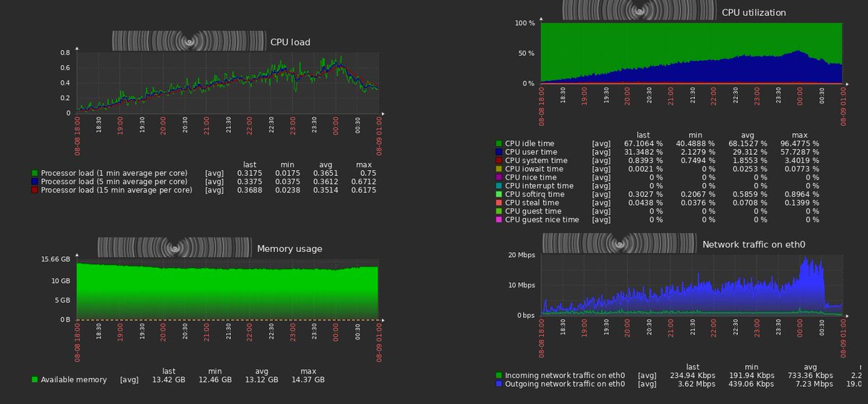Click green swatch for 1 min processor load

(x=35, y=173)
